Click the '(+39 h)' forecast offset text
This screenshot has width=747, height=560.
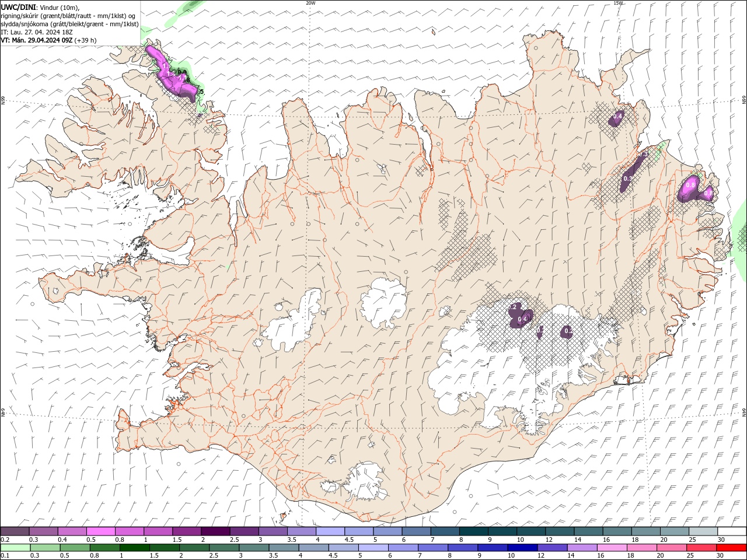coord(86,40)
